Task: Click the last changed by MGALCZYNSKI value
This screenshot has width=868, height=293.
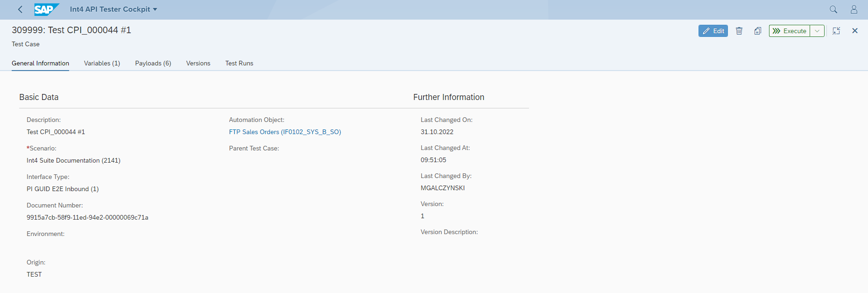Action: (x=443, y=188)
